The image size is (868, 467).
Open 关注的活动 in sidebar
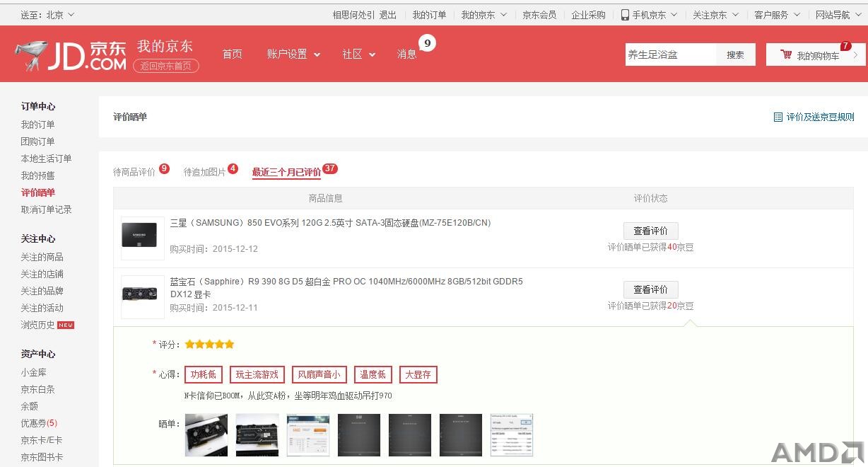(42, 308)
